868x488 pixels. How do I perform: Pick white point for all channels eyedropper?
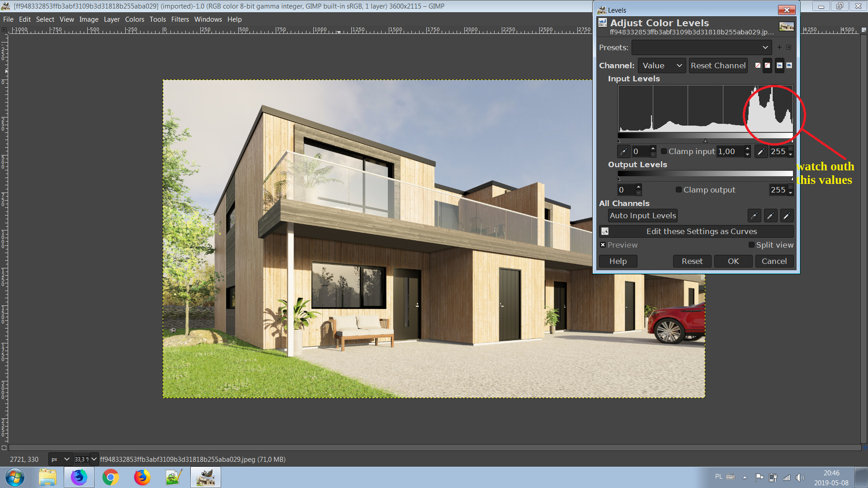pyautogui.click(x=787, y=216)
